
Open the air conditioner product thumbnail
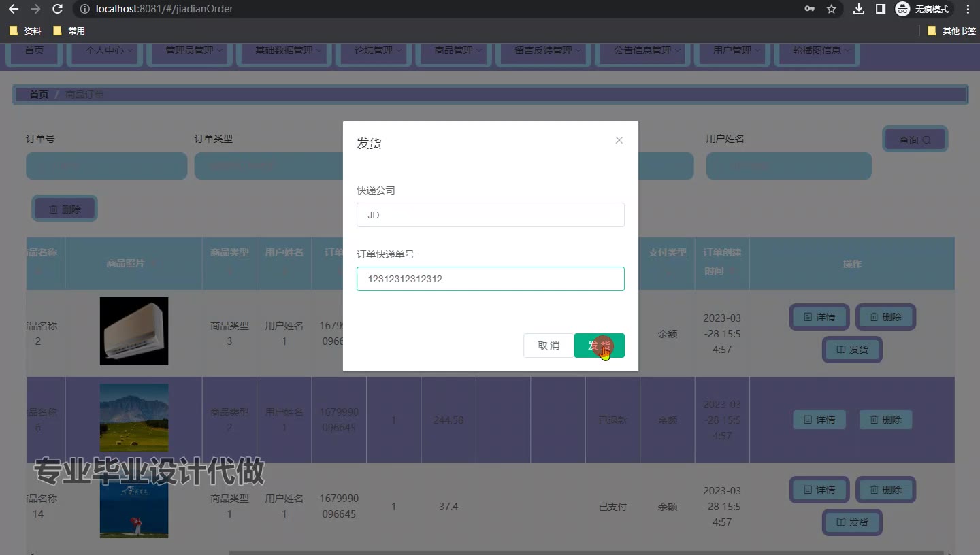[134, 331]
